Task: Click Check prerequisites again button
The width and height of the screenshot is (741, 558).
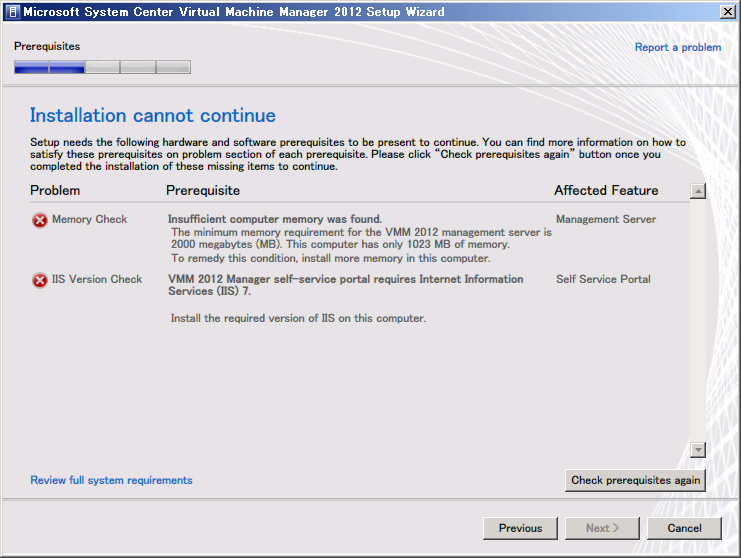Action: (x=635, y=480)
